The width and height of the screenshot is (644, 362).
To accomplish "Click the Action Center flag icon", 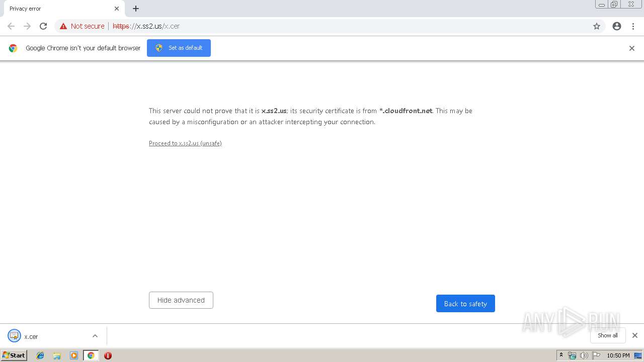I will [596, 355].
